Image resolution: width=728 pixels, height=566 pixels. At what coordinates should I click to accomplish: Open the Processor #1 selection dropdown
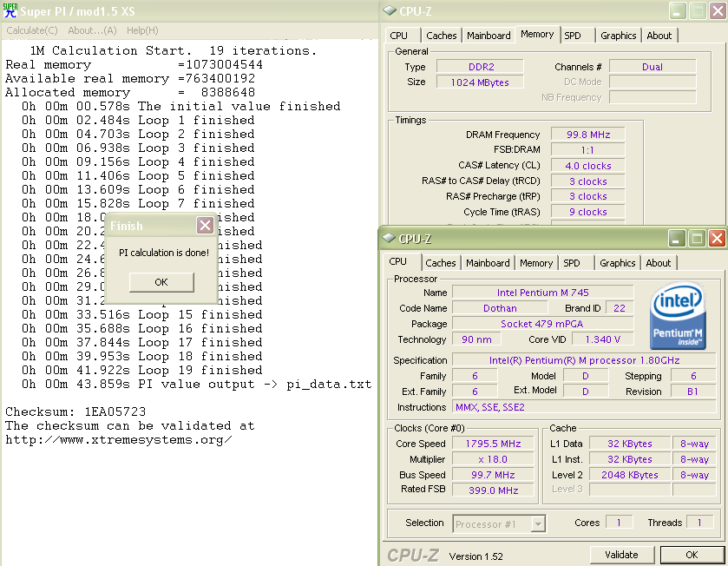(x=499, y=524)
